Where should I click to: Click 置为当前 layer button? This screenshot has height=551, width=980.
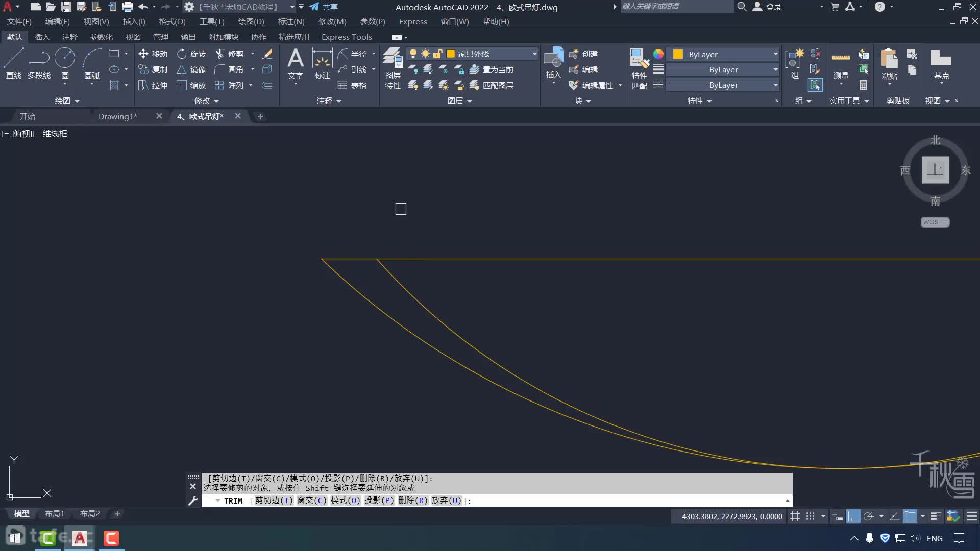(x=491, y=69)
